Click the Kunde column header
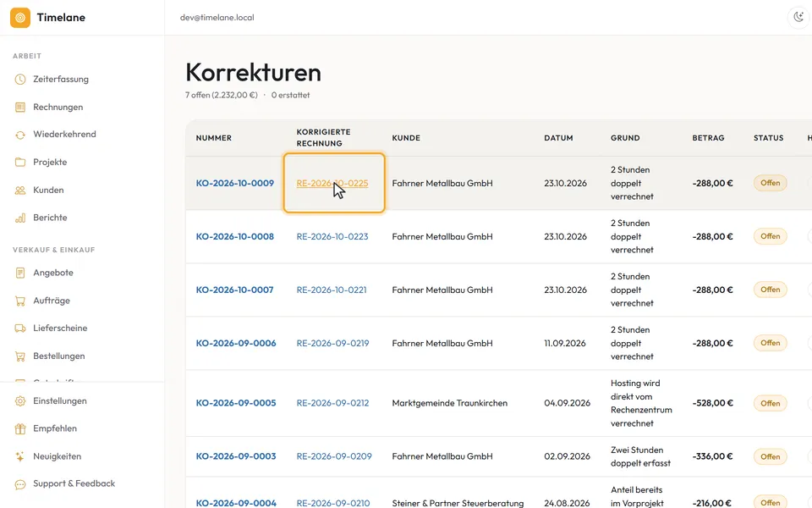This screenshot has width=812, height=508. 406,138
